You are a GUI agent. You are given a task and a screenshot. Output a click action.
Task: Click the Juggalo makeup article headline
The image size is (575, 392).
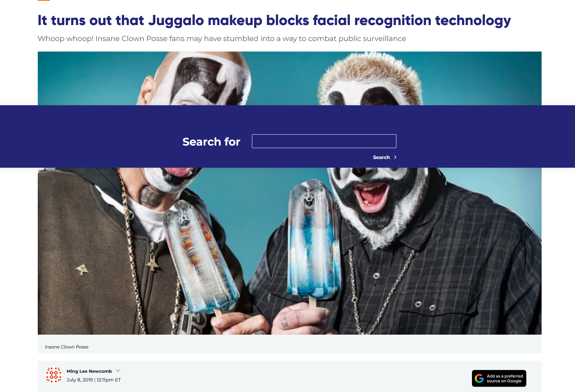(274, 20)
